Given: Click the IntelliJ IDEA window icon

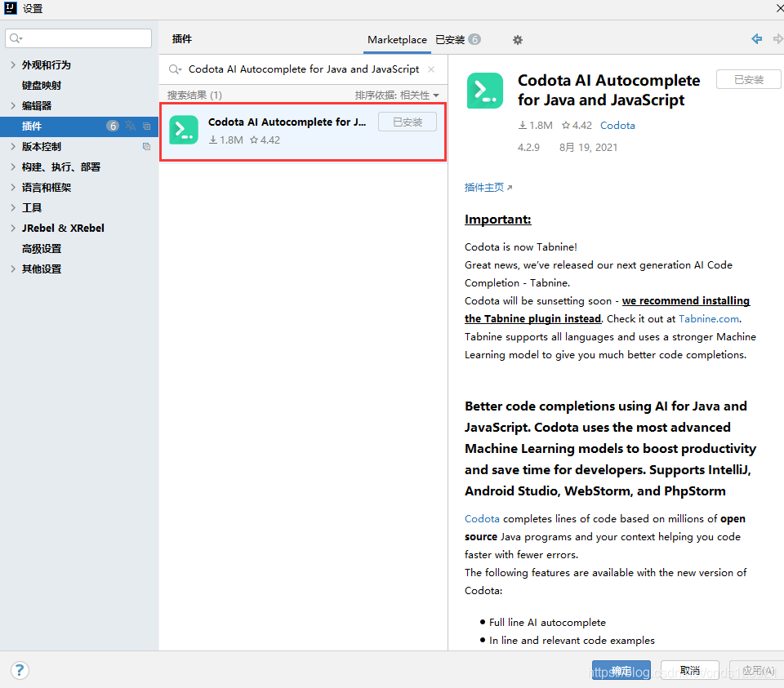Looking at the screenshot, I should pos(10,8).
